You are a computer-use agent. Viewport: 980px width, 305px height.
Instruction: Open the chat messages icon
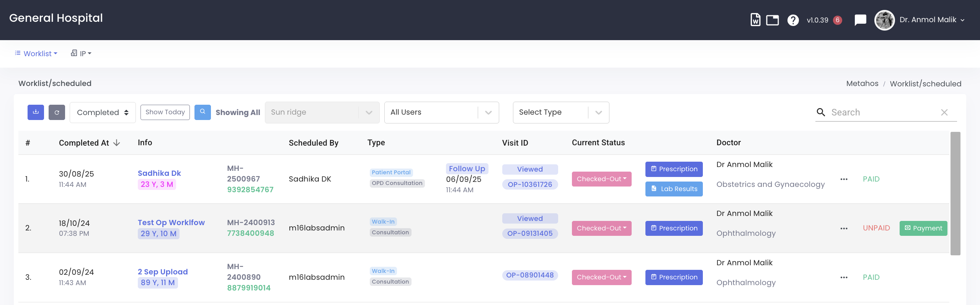pos(860,20)
